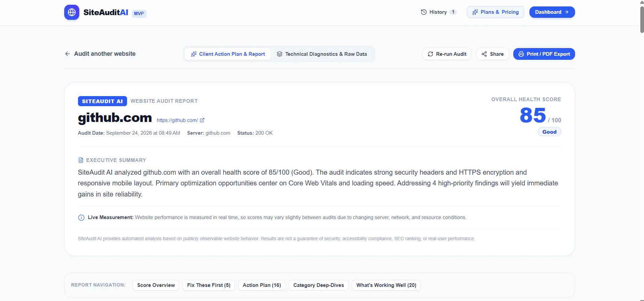Screen dimensions: 644x301
Task: Click the refresh icon on Re-run Audit
Action: point(430,54)
